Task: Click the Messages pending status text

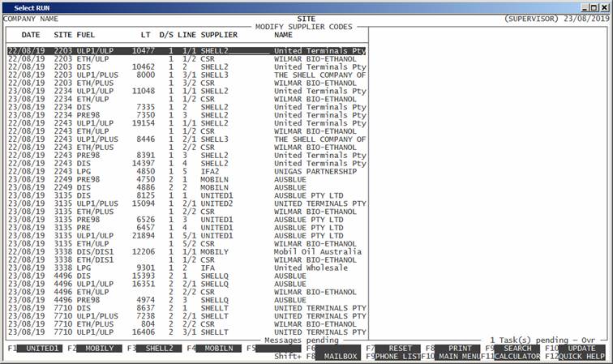Action: tap(302, 340)
